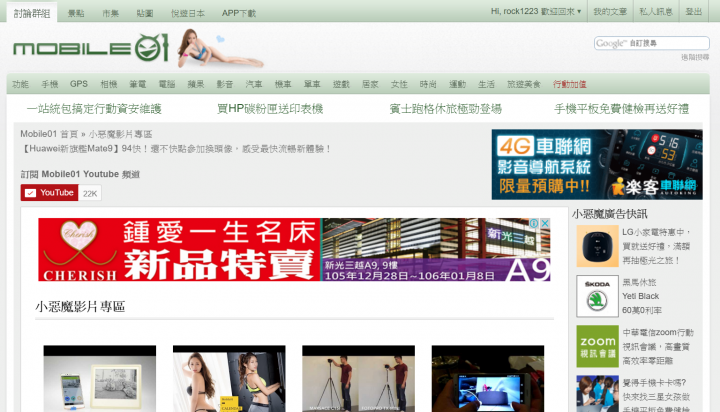Viewport: 720px width, 412px height.
Task: Open the 蘋果 category menu
Action: click(196, 84)
